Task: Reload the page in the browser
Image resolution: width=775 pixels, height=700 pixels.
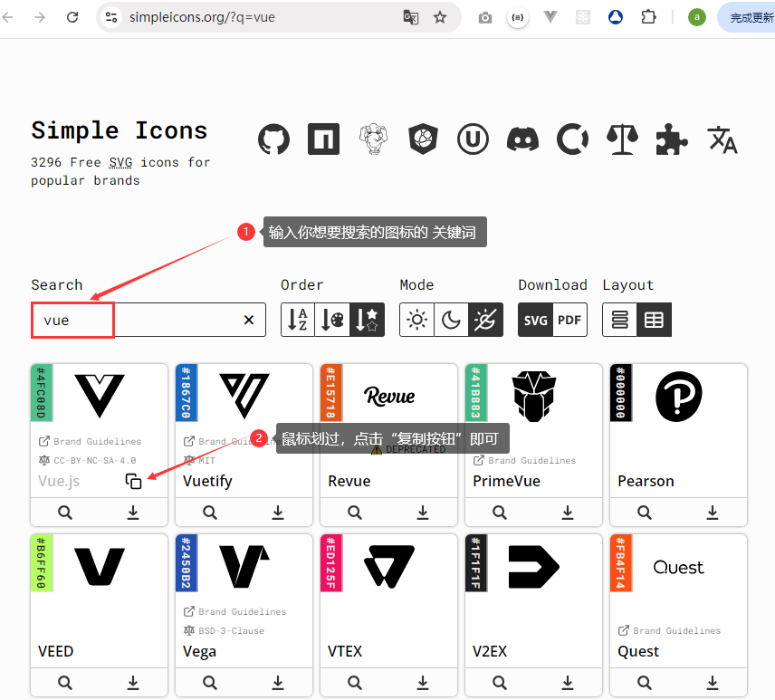Action: point(72,17)
